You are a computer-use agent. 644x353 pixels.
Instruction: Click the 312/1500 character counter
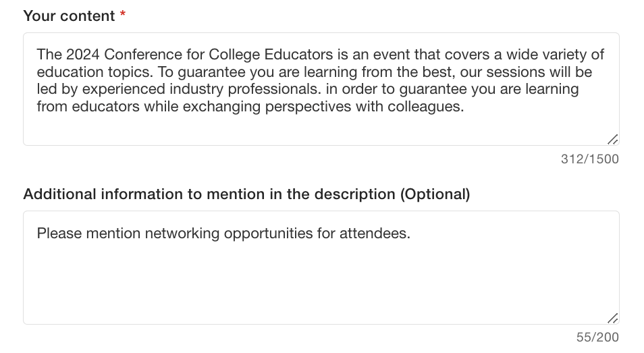click(589, 159)
